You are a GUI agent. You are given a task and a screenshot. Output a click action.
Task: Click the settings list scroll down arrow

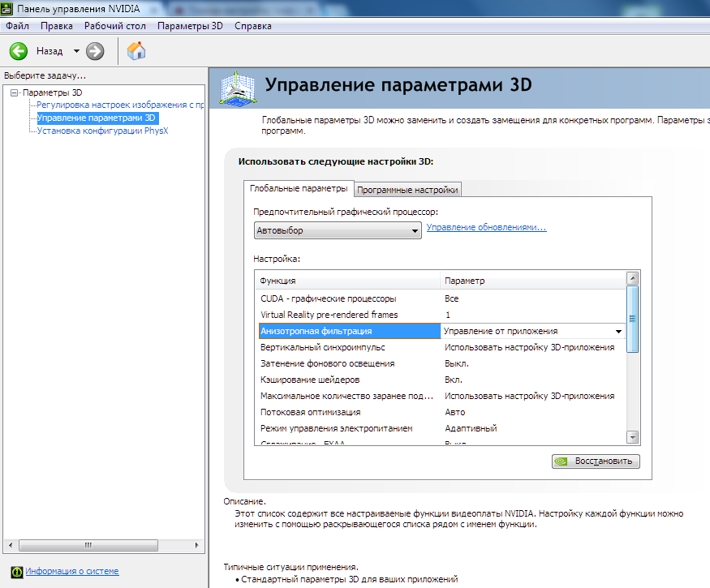coord(633,437)
